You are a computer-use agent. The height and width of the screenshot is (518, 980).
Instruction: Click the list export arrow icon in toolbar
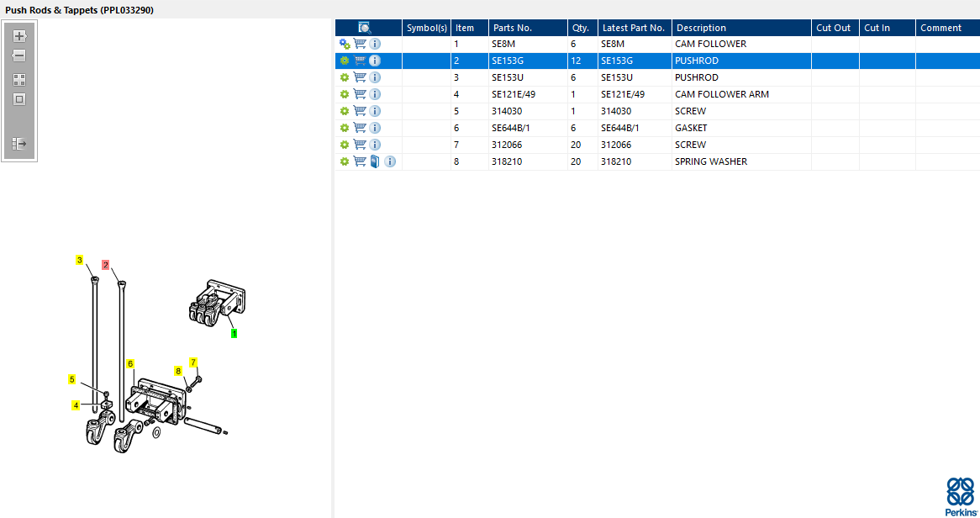(x=19, y=145)
